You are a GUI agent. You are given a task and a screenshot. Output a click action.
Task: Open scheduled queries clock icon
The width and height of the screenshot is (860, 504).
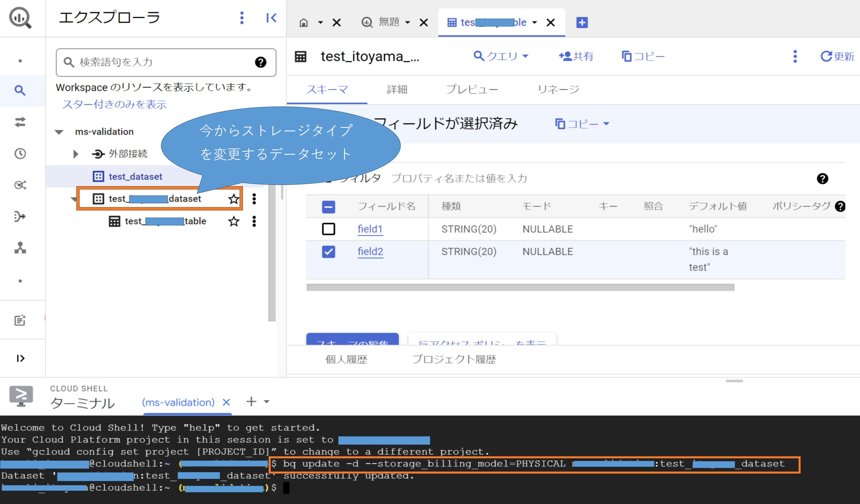click(x=20, y=153)
